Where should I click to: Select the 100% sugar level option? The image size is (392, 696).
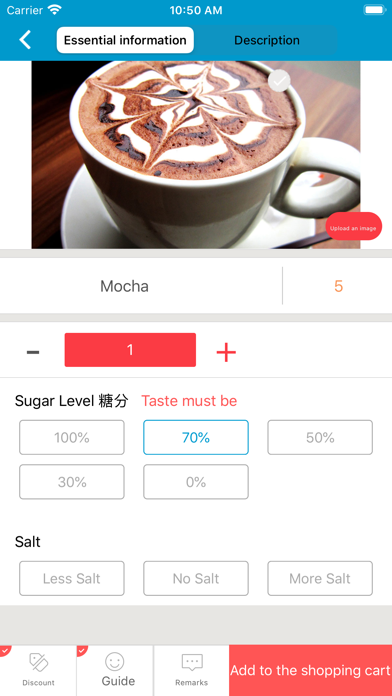tap(72, 438)
